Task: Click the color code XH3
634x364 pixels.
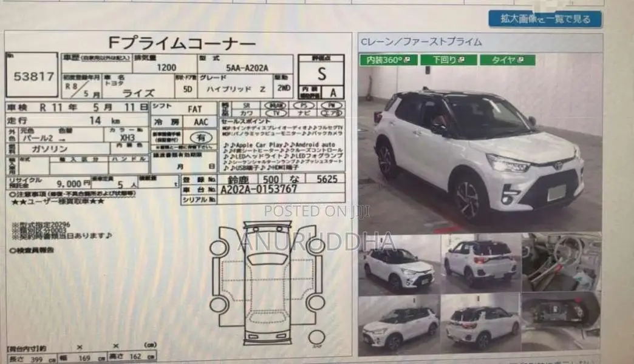Action: tap(128, 138)
